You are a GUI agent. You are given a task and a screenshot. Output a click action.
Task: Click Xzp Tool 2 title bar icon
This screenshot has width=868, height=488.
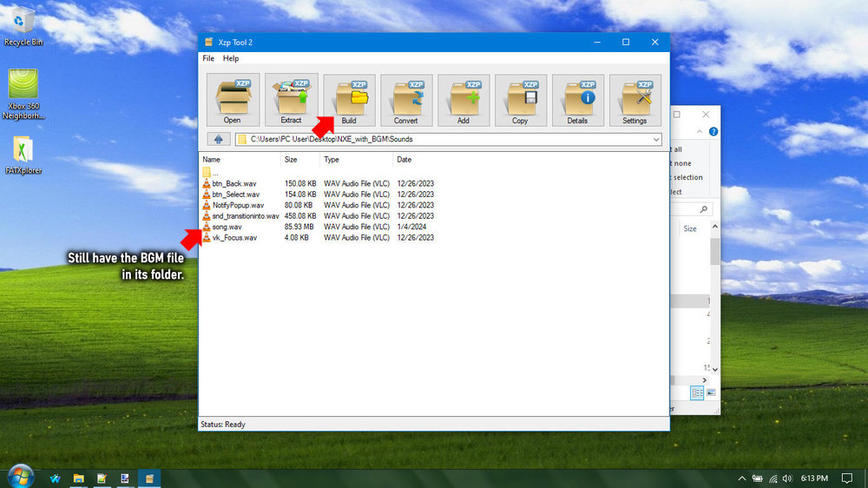(208, 42)
